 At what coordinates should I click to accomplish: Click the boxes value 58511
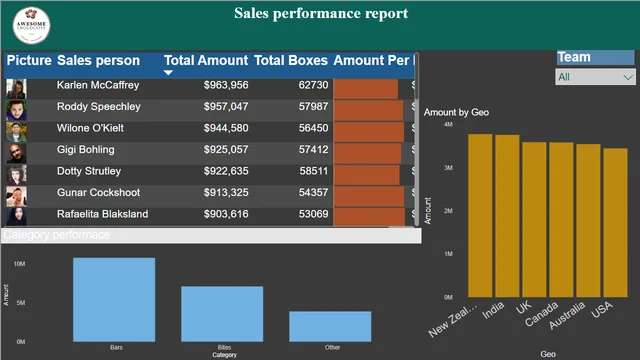[313, 171]
